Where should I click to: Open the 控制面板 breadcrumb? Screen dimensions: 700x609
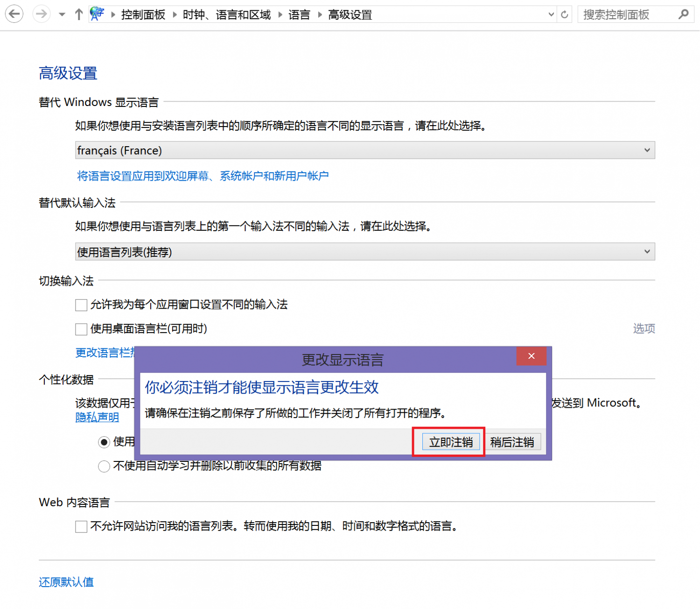pos(143,15)
